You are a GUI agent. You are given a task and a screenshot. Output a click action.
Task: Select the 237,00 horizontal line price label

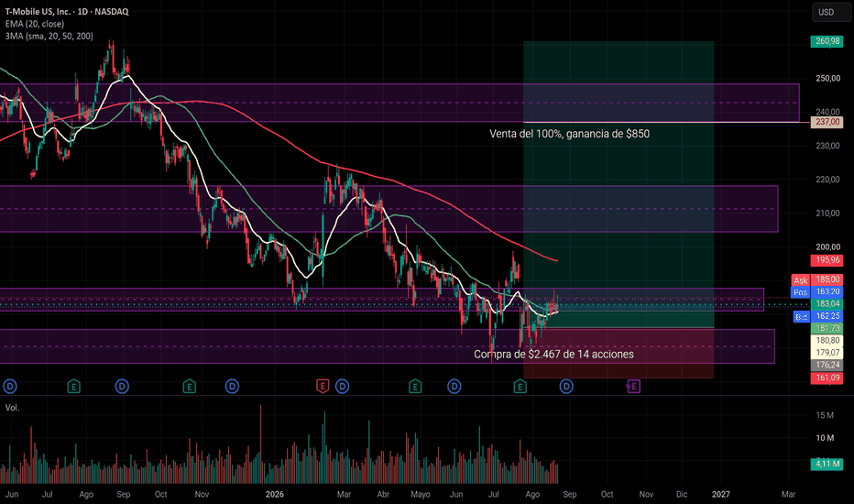click(827, 122)
